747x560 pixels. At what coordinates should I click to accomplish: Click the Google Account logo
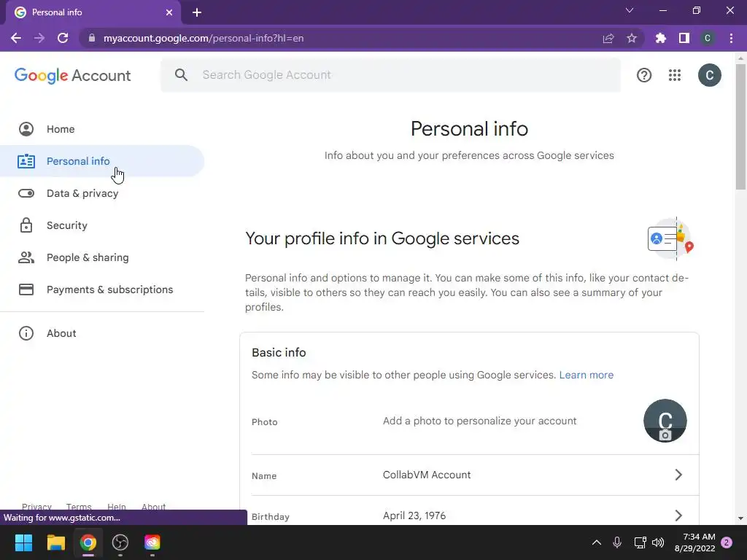pyautogui.click(x=72, y=75)
